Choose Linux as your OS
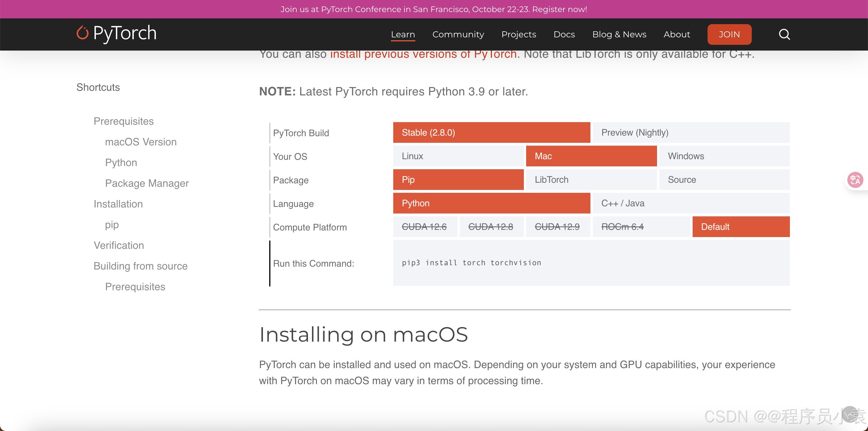The image size is (868, 431). tap(458, 156)
